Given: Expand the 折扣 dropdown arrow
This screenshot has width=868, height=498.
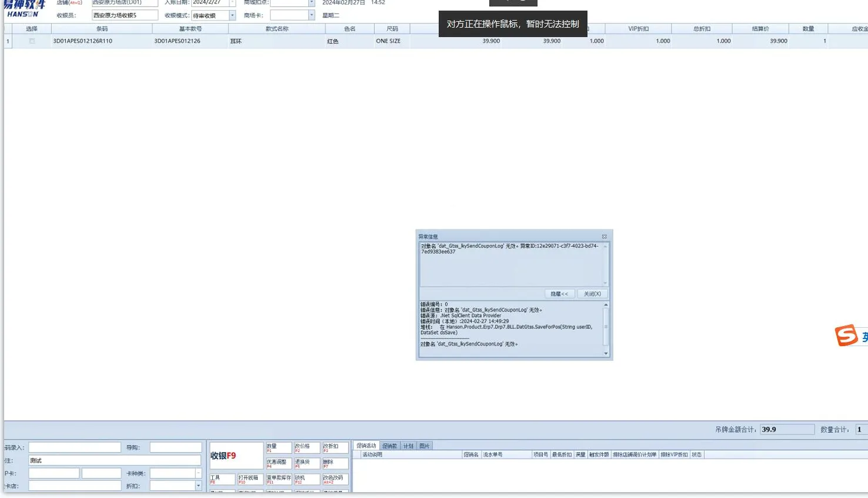Looking at the screenshot, I should click(198, 486).
